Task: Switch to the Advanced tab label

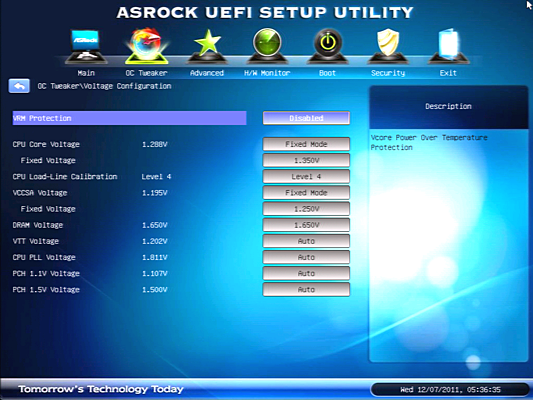Action: 207,73
